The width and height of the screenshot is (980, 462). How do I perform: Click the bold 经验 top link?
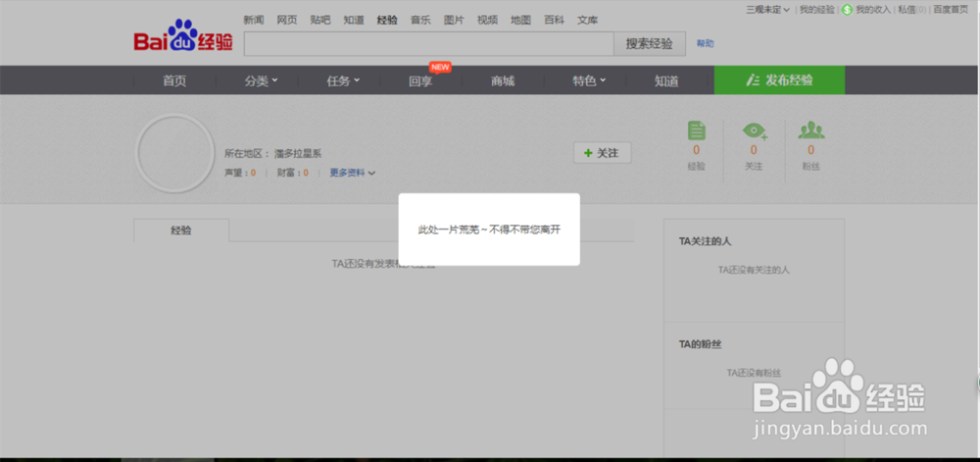pos(387,20)
